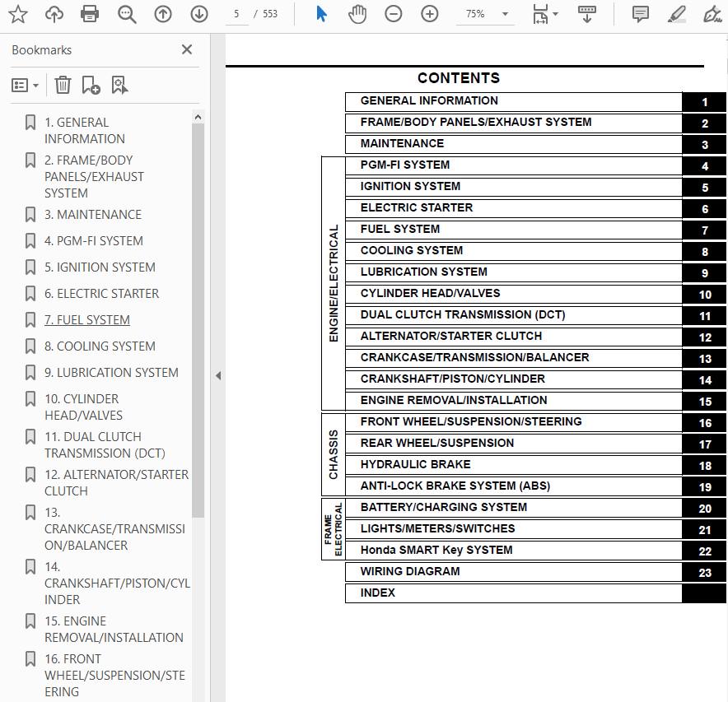Add the document to starred files
Screen dimensions: 728x702
(17, 14)
